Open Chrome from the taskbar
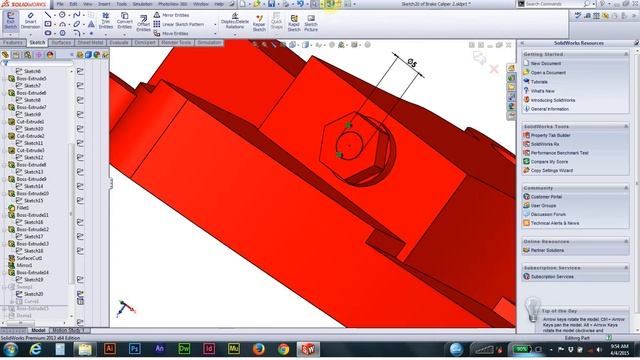The width and height of the screenshot is (640, 360). [283, 349]
